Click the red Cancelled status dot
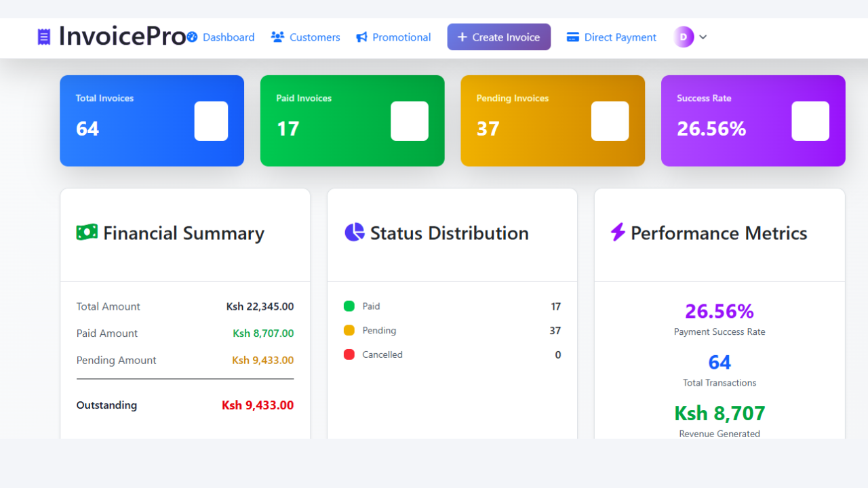Viewport: 868px width, 488px height. pos(349,354)
